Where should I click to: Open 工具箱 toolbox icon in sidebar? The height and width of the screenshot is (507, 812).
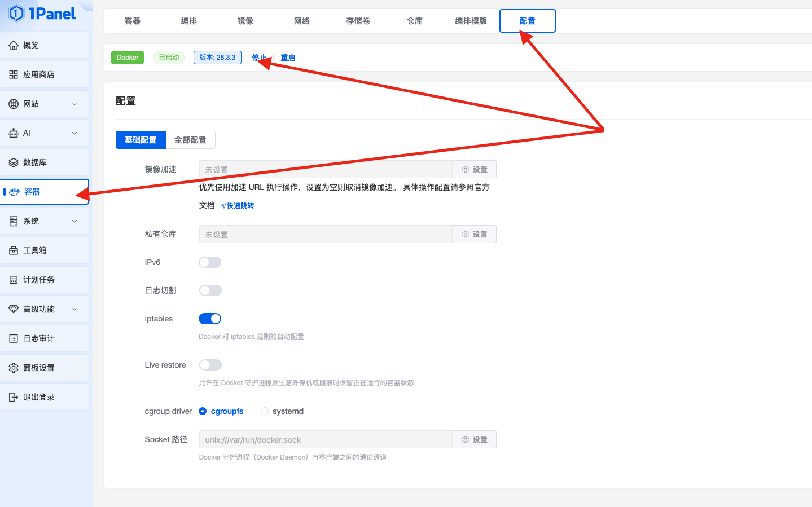coord(14,250)
